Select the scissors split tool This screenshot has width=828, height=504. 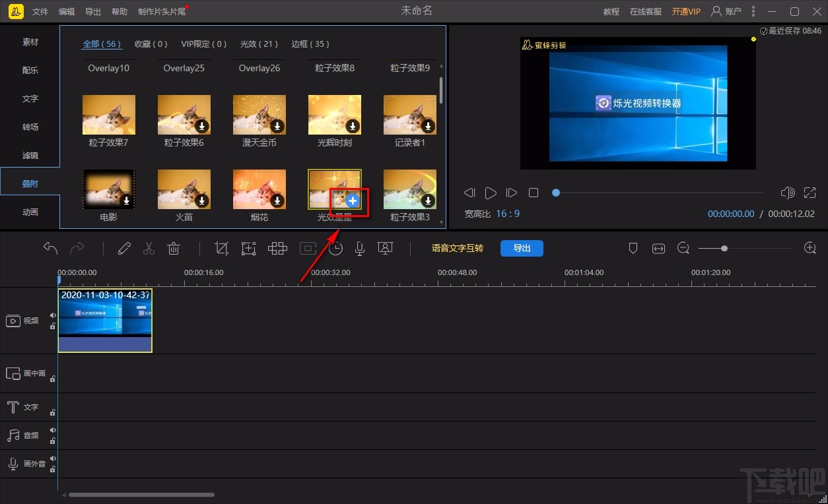(x=149, y=248)
